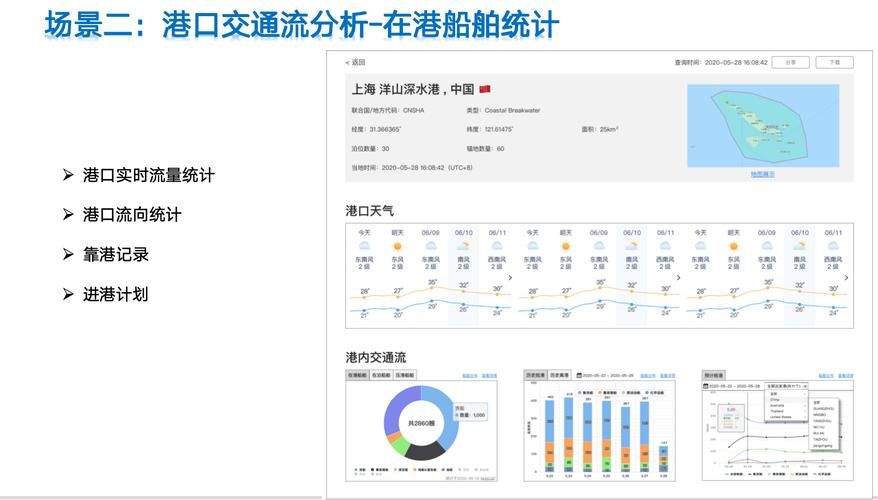Switch to the 压港船舶 tab
Image resolution: width=878 pixels, height=500 pixels.
[x=405, y=375]
